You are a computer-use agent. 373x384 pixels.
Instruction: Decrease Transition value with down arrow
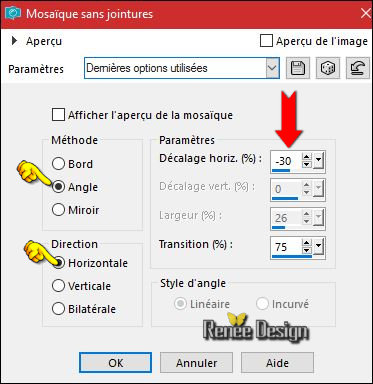307,251
